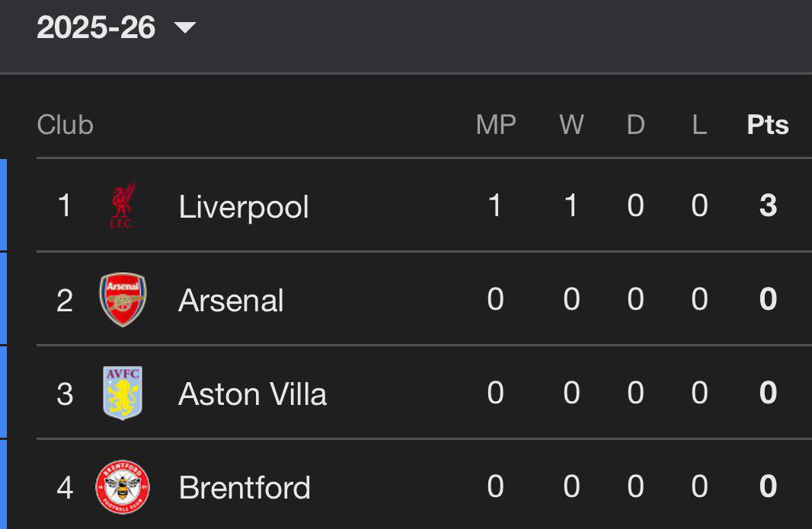The width and height of the screenshot is (812, 529).
Task: Click rank number 1 in the table
Action: pos(65,206)
